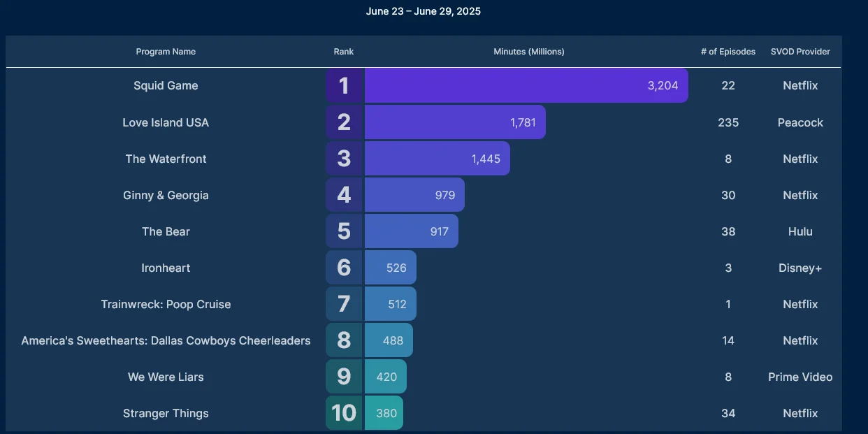Select the Stranger Things 380 bar

(x=384, y=413)
